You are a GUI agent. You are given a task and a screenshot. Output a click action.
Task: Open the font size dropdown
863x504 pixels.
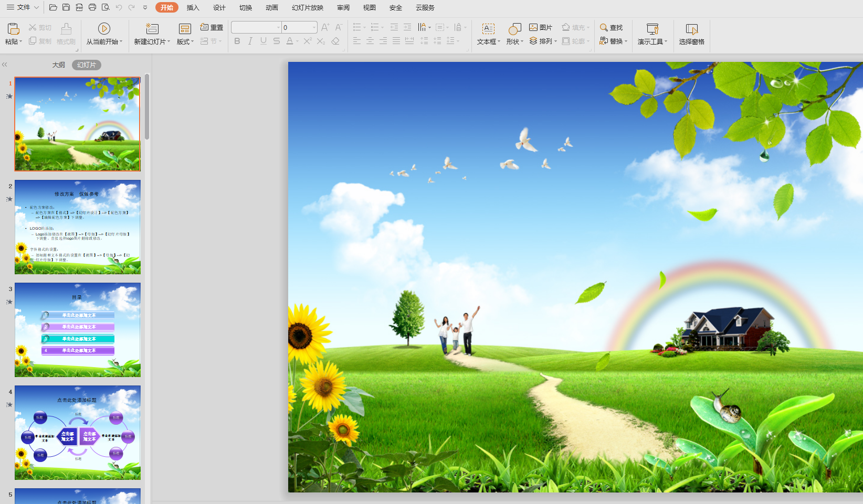(314, 27)
